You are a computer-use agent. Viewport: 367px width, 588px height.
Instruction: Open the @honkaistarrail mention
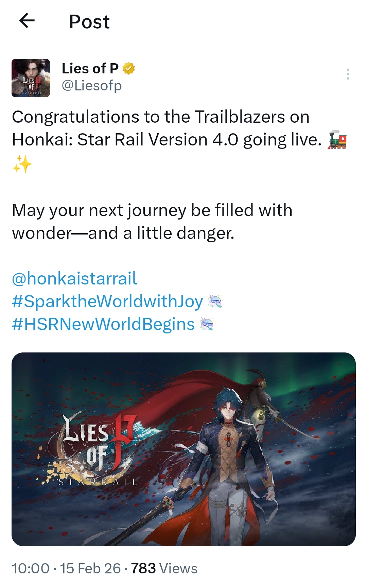click(74, 278)
